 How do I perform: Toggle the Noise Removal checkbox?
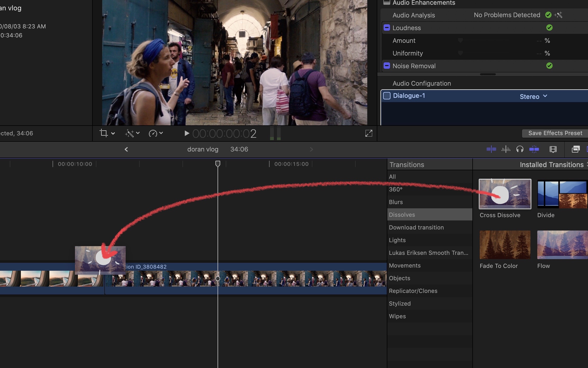coord(387,66)
